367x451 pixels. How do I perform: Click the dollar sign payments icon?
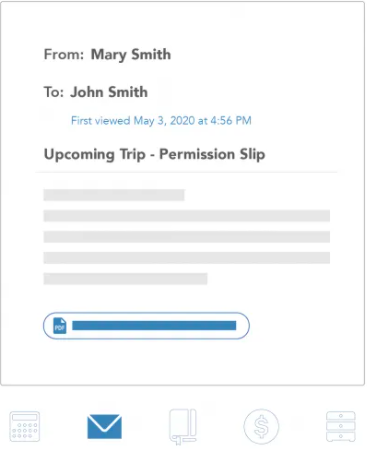tap(261, 427)
